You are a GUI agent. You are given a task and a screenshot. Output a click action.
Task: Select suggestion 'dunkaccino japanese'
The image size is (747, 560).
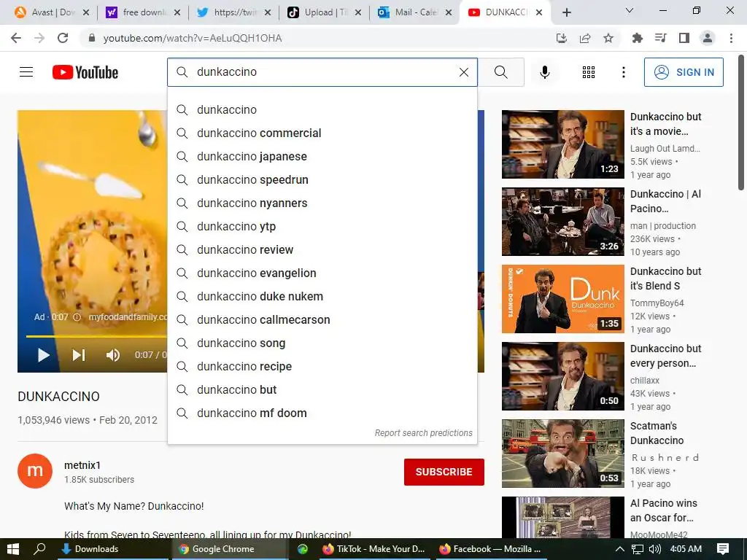322,156
